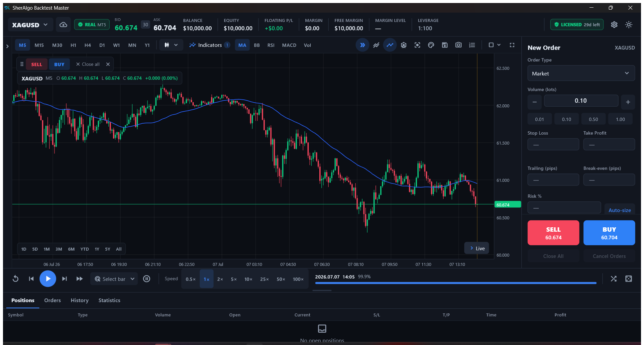Click the blue Play button
Image resolution: width=644 pixels, height=345 pixels.
click(x=48, y=279)
